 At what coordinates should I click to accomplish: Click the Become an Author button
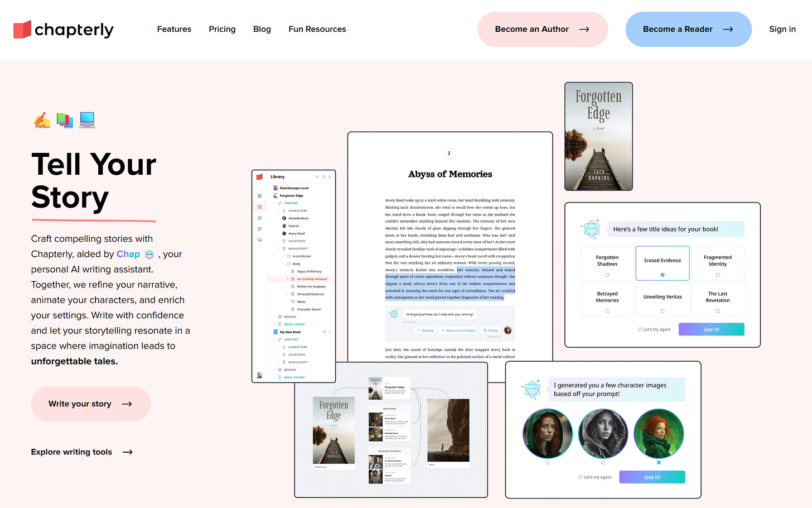pos(543,29)
